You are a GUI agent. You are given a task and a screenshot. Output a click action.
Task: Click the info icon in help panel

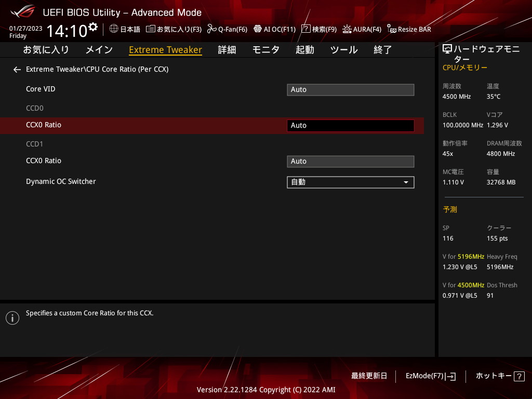tap(12, 318)
